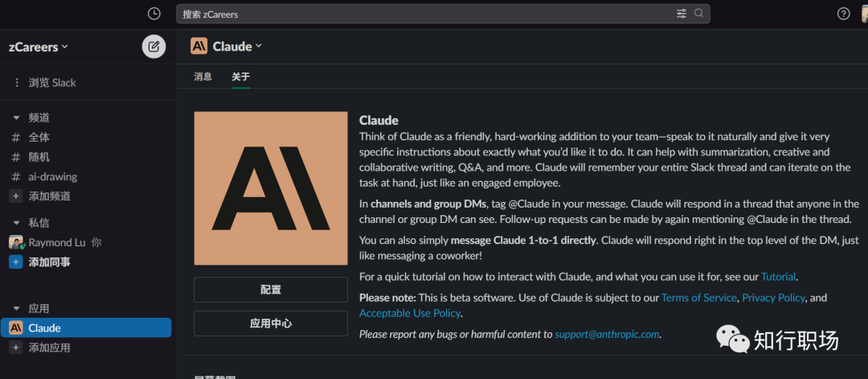Viewport: 868px width, 379px height.
Task: Open the help question mark icon
Action: point(843,14)
